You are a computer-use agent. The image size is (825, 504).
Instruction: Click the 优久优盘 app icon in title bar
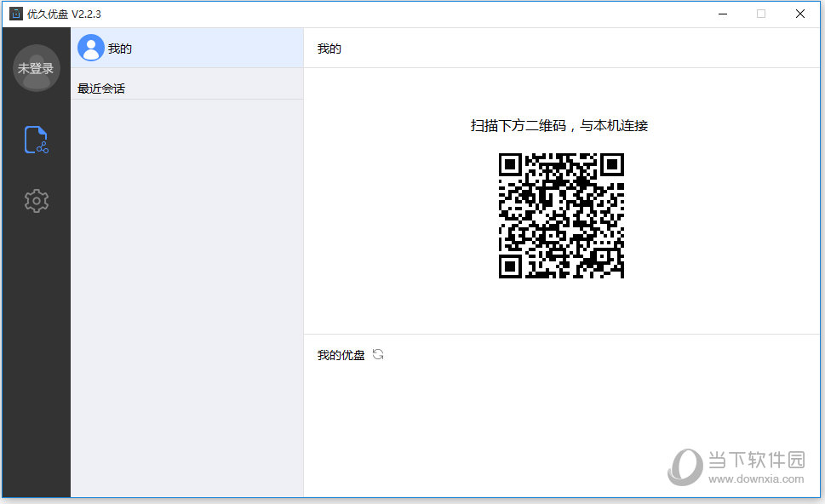[x=16, y=14]
